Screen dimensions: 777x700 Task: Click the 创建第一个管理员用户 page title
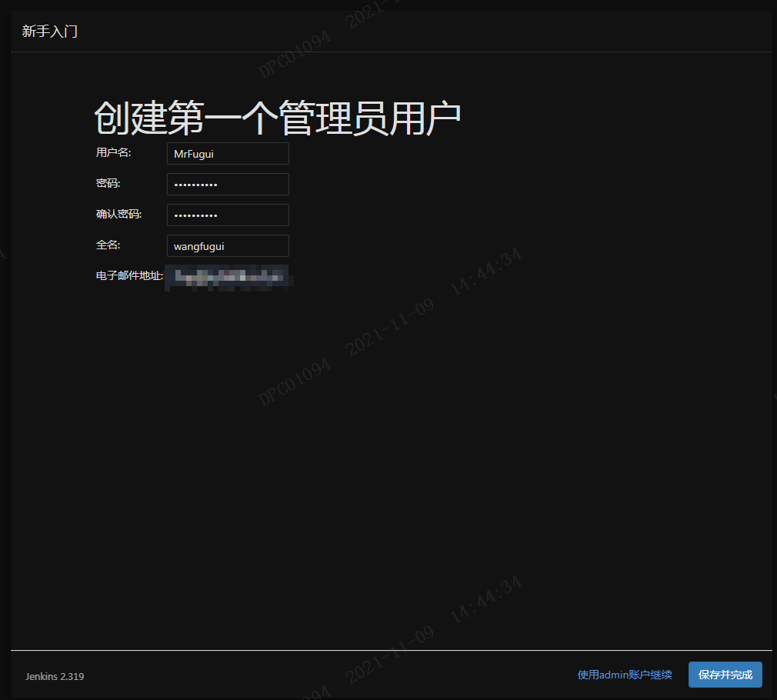277,115
